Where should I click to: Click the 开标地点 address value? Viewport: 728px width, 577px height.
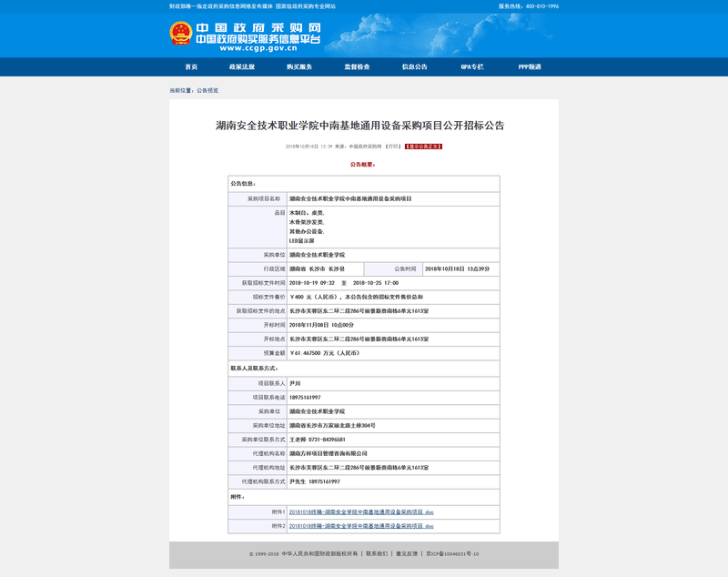[359, 339]
